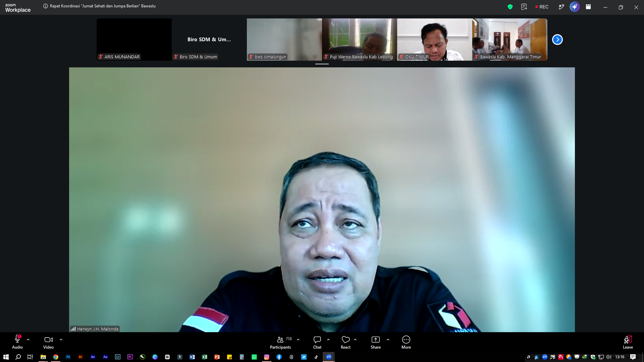This screenshot has width=644, height=362.
Task: Open the Participants list
Action: click(281, 343)
